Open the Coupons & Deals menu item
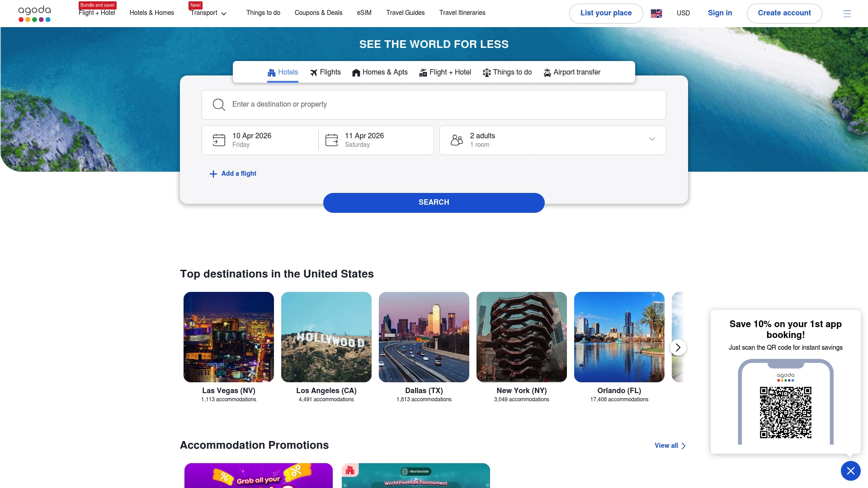 (318, 13)
